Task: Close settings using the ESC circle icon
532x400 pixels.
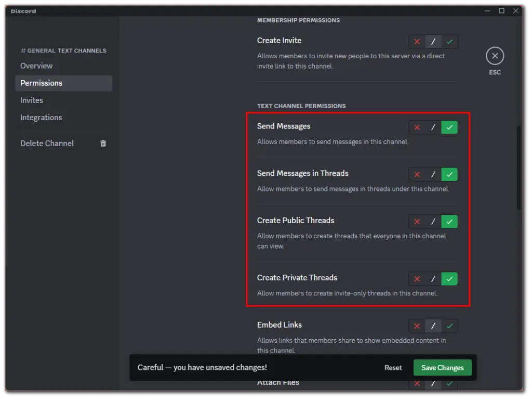Action: click(495, 55)
